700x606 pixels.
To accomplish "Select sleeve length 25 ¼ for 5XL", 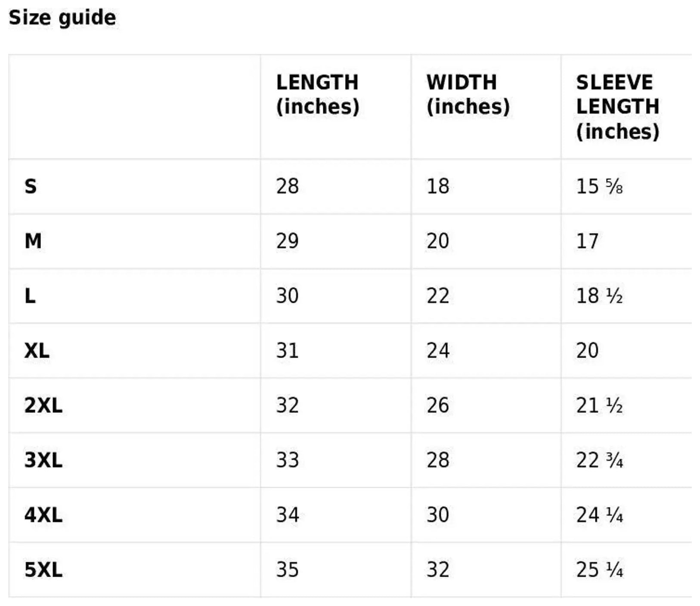I will [599, 570].
